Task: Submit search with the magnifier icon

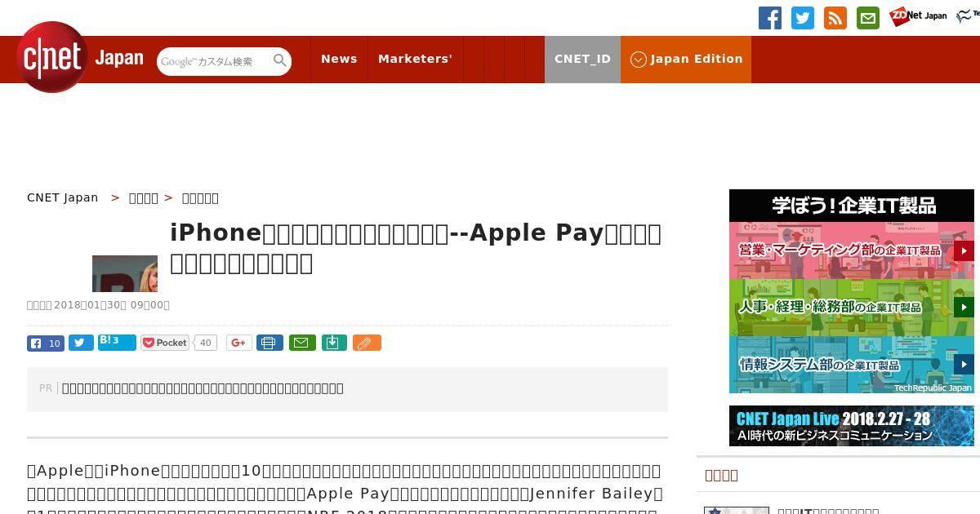Action: point(280,61)
